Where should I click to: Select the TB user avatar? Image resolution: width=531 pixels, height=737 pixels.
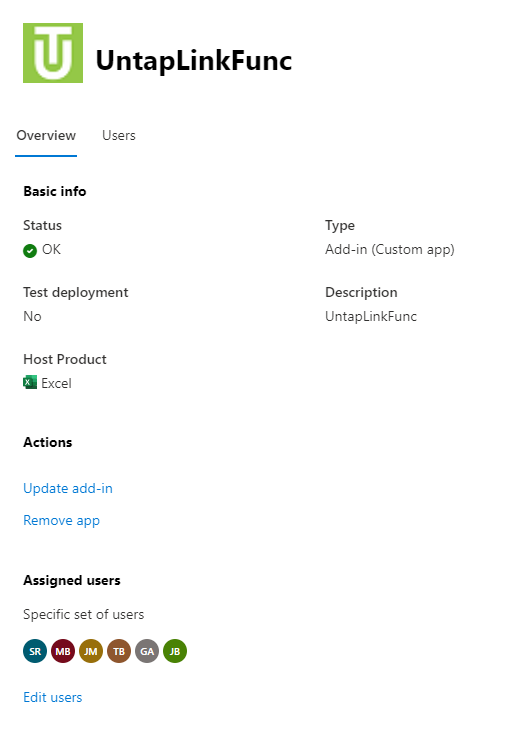coord(119,651)
